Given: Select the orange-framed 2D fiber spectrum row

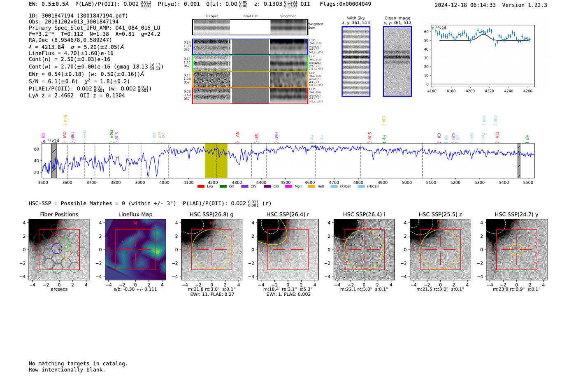Looking at the screenshot, I should (x=250, y=79).
